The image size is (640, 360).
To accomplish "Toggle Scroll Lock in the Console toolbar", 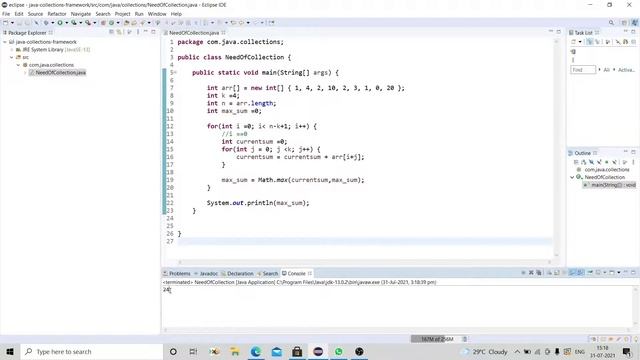I will click(x=557, y=272).
